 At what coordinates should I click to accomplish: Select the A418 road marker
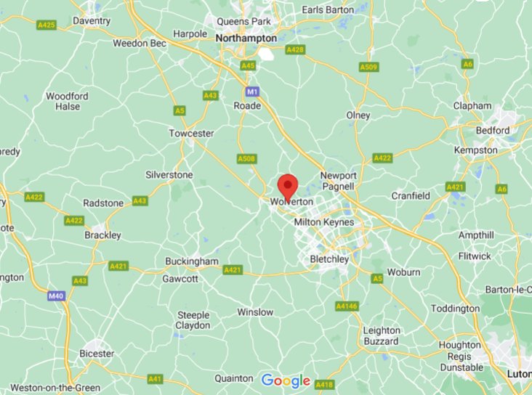[x=324, y=385]
